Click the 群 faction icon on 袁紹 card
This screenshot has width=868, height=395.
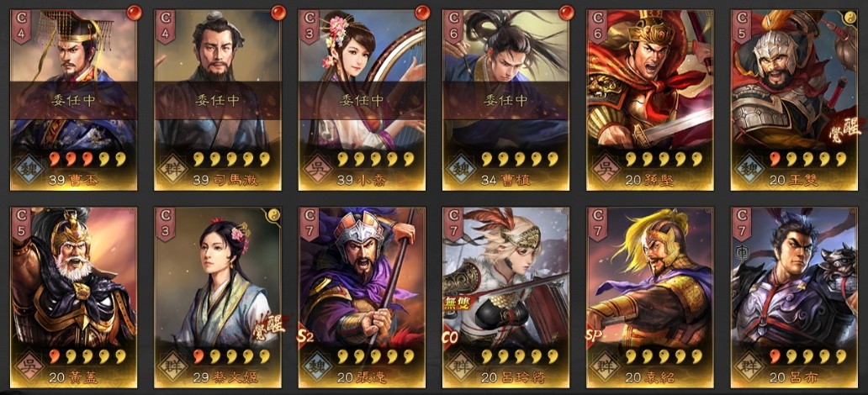pyautogui.click(x=603, y=364)
